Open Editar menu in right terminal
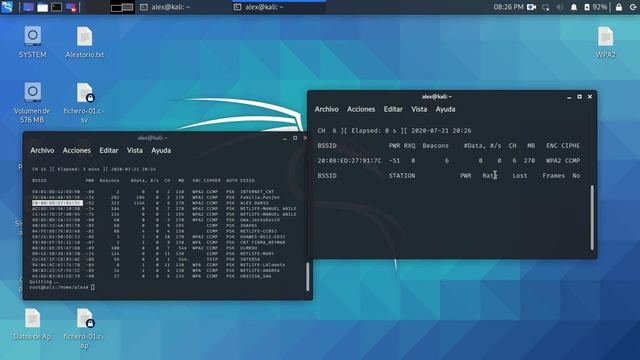640x360 pixels. click(393, 109)
